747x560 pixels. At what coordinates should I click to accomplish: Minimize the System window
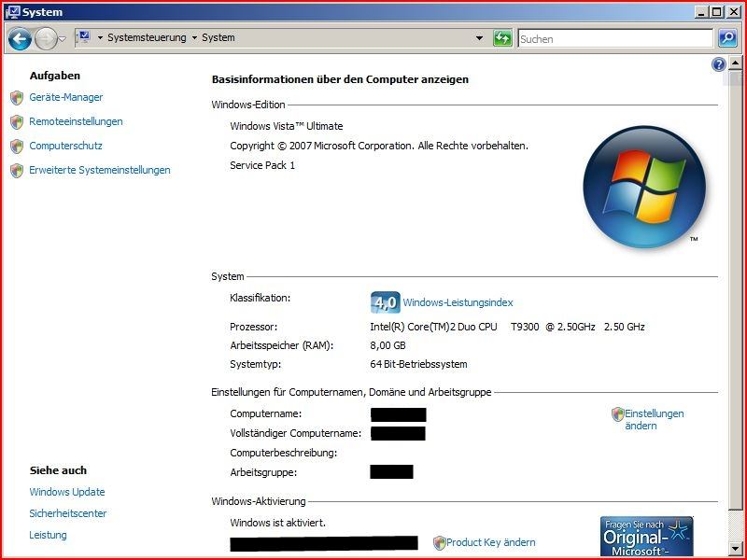[x=700, y=12]
